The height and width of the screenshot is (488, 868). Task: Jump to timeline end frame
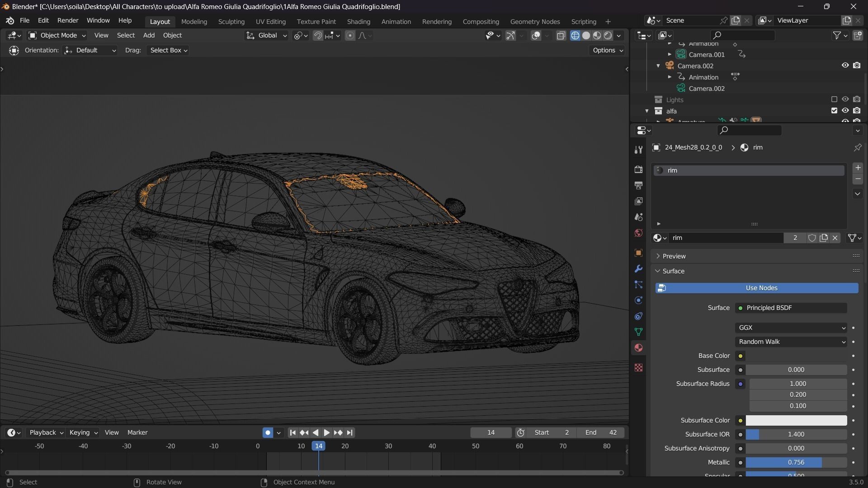349,432
